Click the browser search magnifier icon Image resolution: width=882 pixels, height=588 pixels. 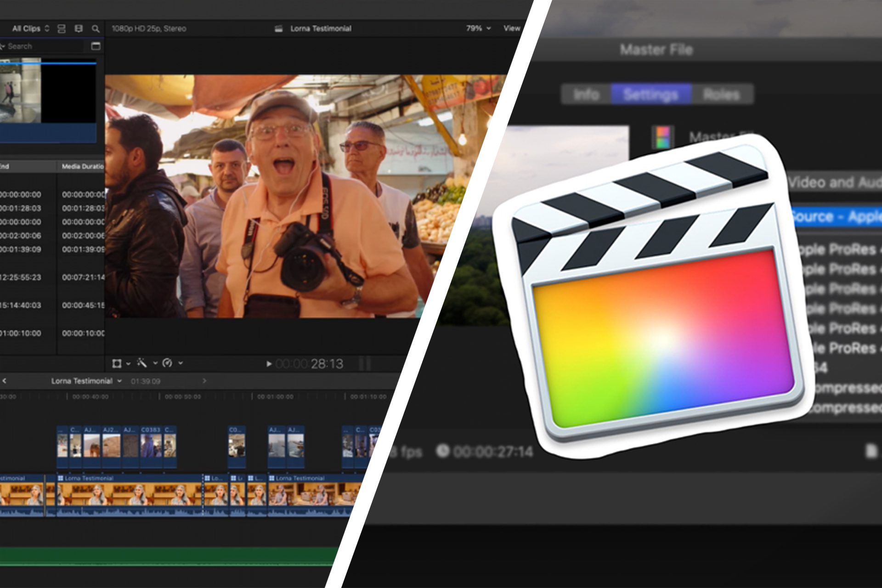(96, 28)
